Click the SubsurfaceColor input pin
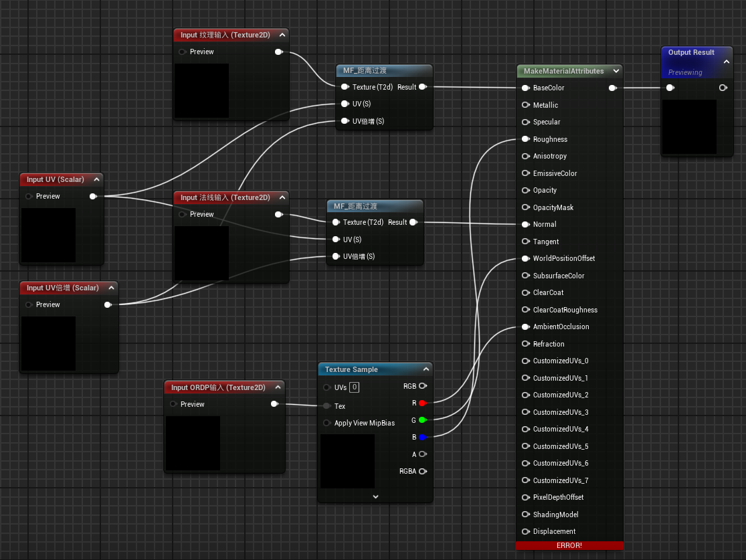The height and width of the screenshot is (560, 746). pos(526,276)
